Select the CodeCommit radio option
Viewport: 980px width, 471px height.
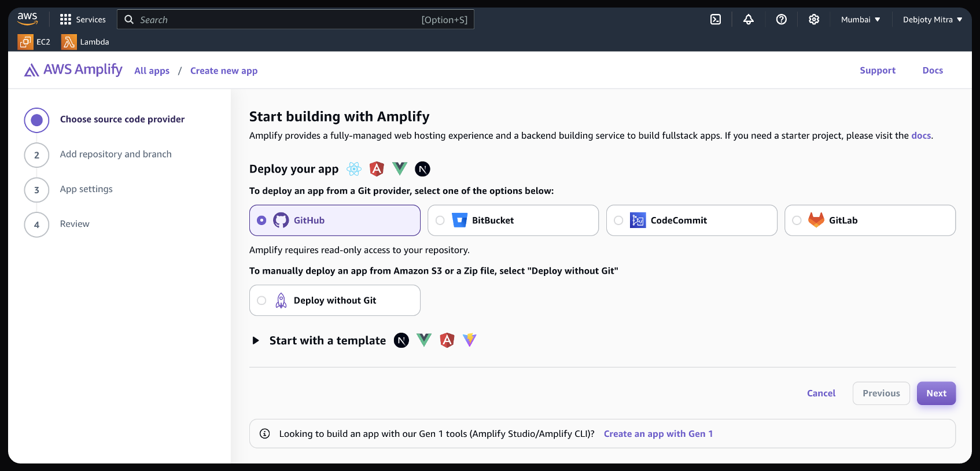point(692,220)
